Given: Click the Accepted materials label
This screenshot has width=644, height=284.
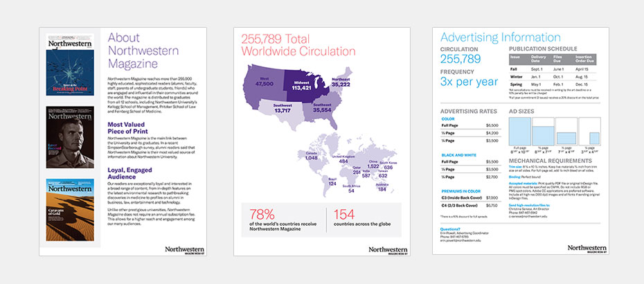Looking at the screenshot, I should (522, 183).
